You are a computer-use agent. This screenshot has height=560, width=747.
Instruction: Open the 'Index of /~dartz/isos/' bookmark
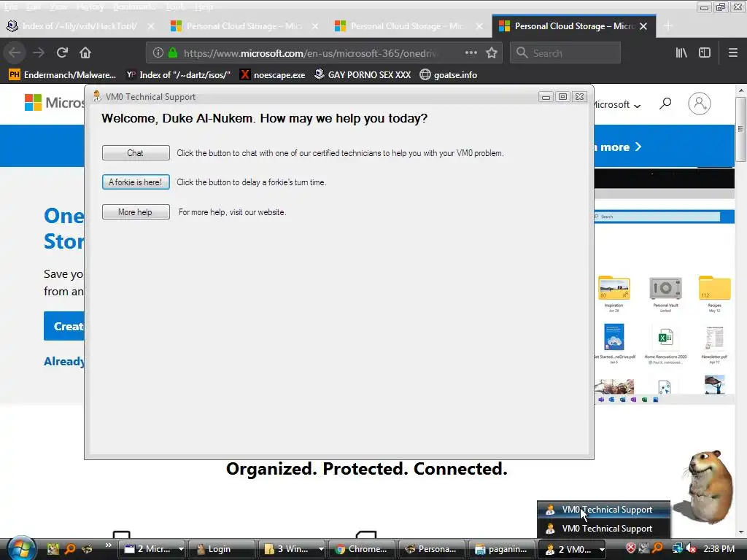(x=179, y=75)
